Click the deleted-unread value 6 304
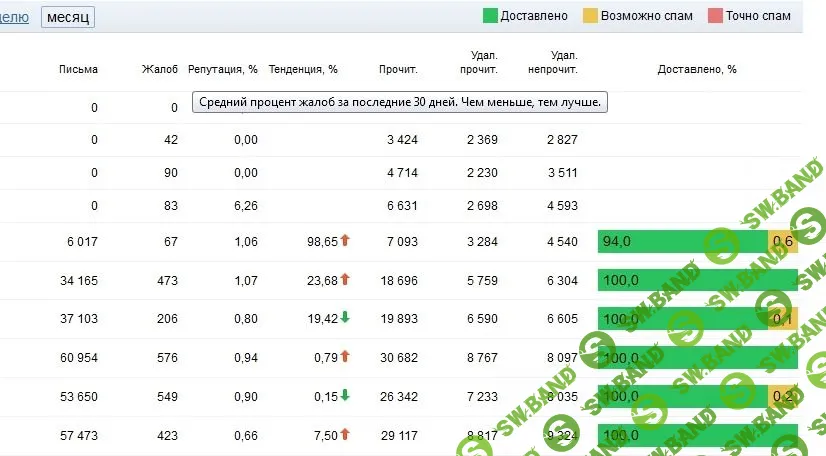The image size is (826, 456). pos(563,281)
